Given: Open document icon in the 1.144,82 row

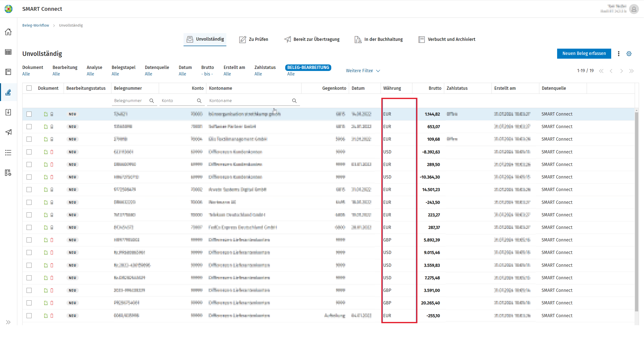Looking at the screenshot, I should [46, 114].
